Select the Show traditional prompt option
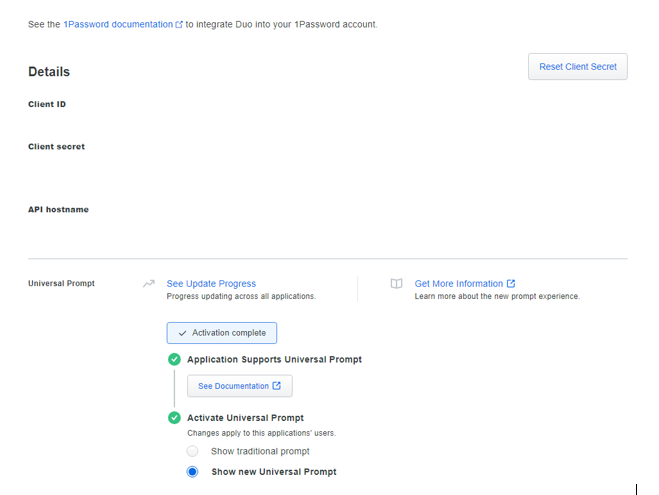Image resolution: width=659 pixels, height=495 pixels. 193,452
